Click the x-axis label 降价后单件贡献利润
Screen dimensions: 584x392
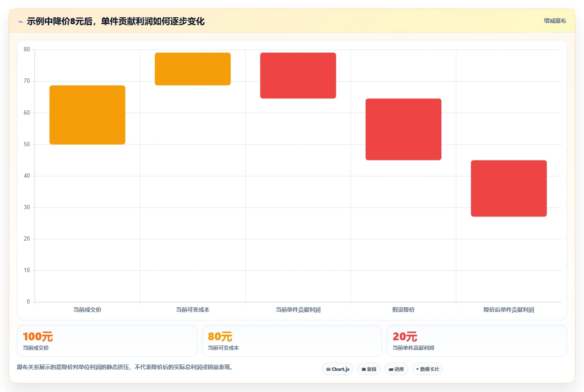(509, 310)
